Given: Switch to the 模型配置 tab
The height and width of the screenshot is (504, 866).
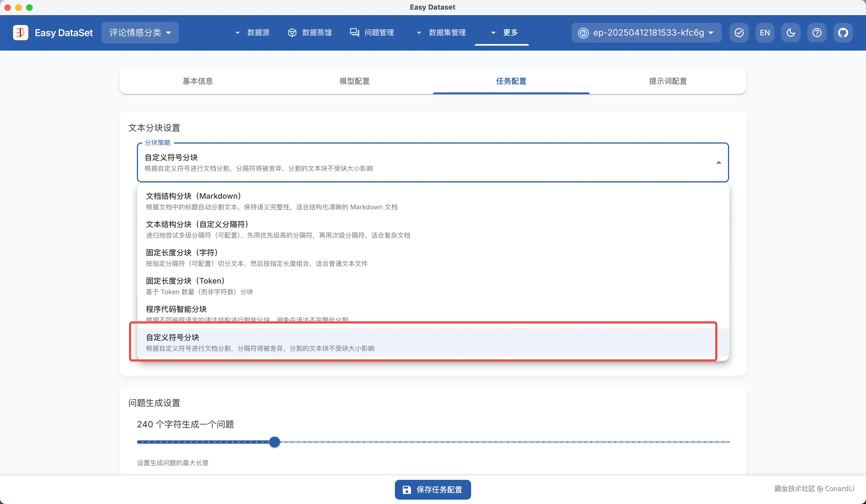Looking at the screenshot, I should click(354, 81).
